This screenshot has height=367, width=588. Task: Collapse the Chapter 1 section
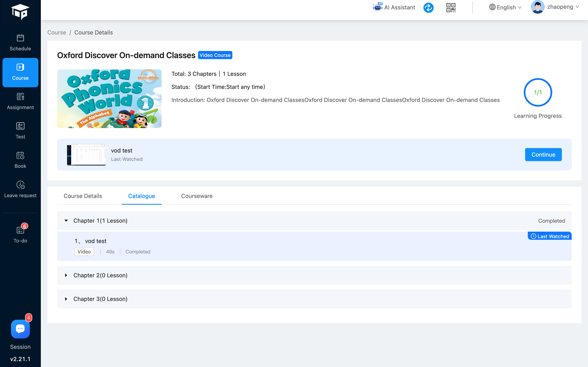tap(66, 221)
